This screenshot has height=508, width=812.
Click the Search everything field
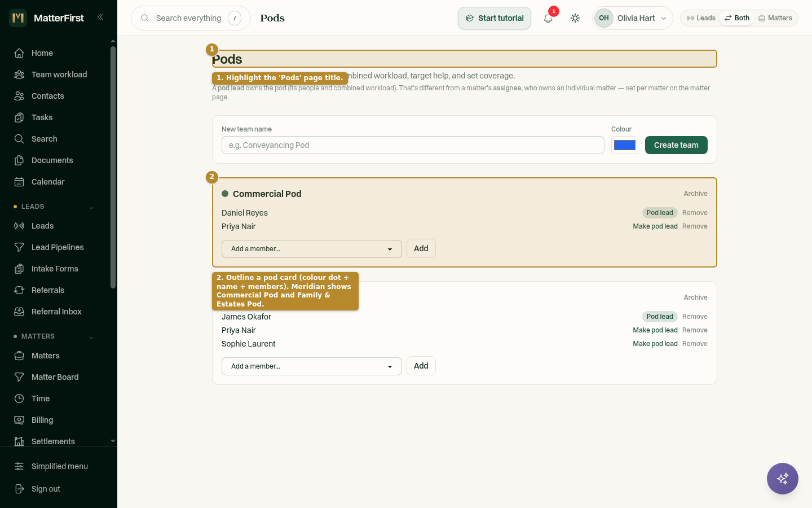pyautogui.click(x=191, y=18)
